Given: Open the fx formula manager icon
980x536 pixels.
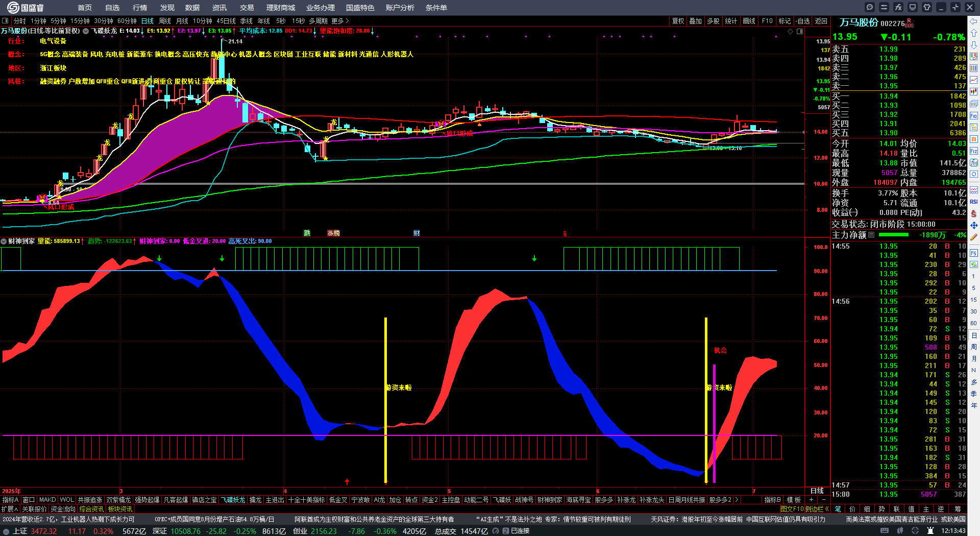Looking at the screenshot, I should (x=898, y=7).
